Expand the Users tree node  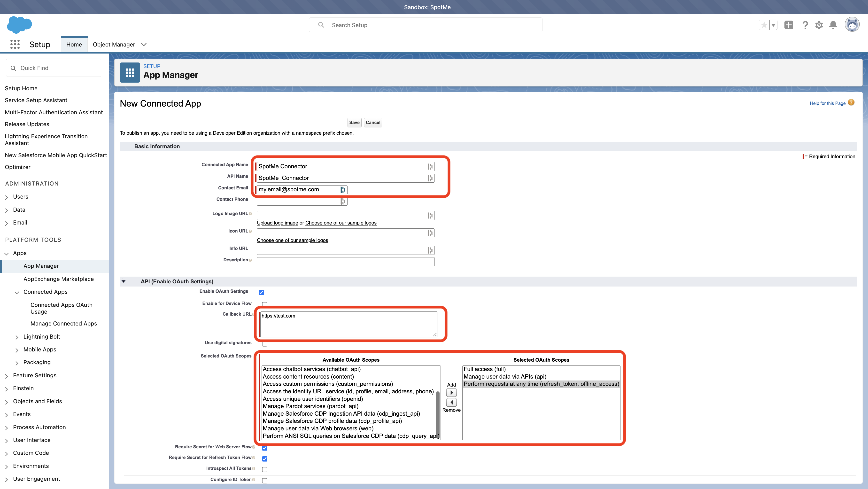point(6,197)
